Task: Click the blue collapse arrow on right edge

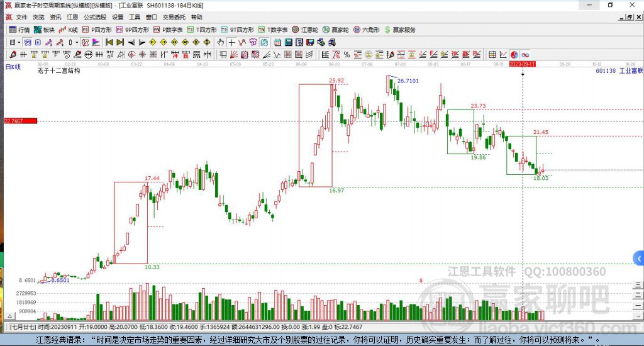Action: tap(639, 259)
